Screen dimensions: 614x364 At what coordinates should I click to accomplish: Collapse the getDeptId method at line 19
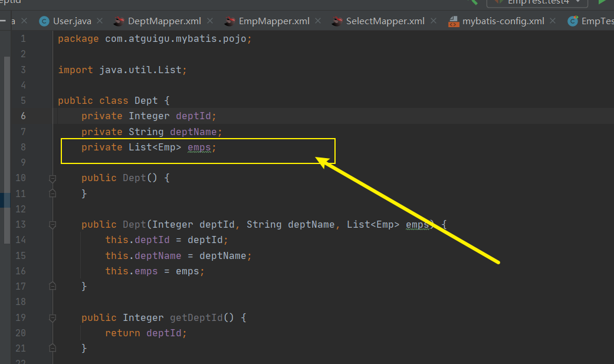52,318
